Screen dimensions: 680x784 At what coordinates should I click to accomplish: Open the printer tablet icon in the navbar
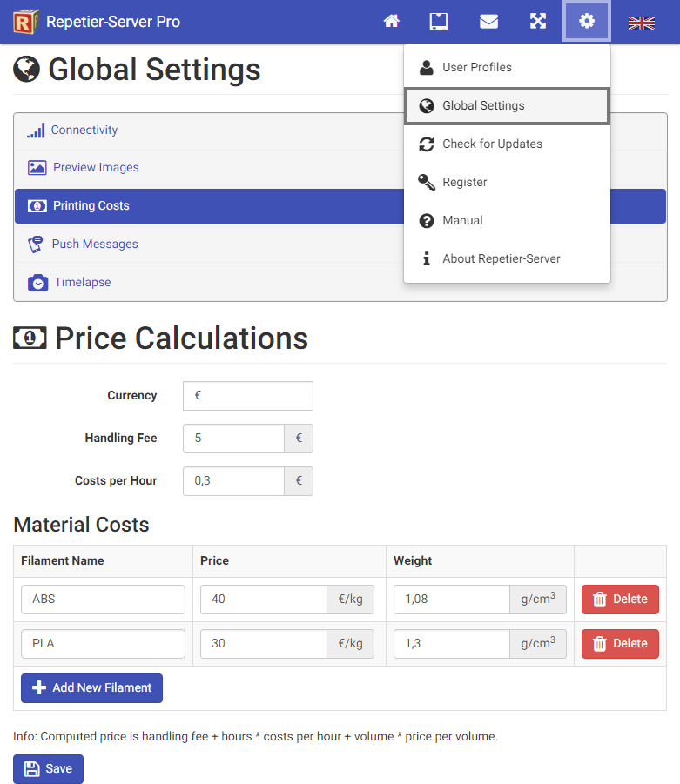(439, 22)
